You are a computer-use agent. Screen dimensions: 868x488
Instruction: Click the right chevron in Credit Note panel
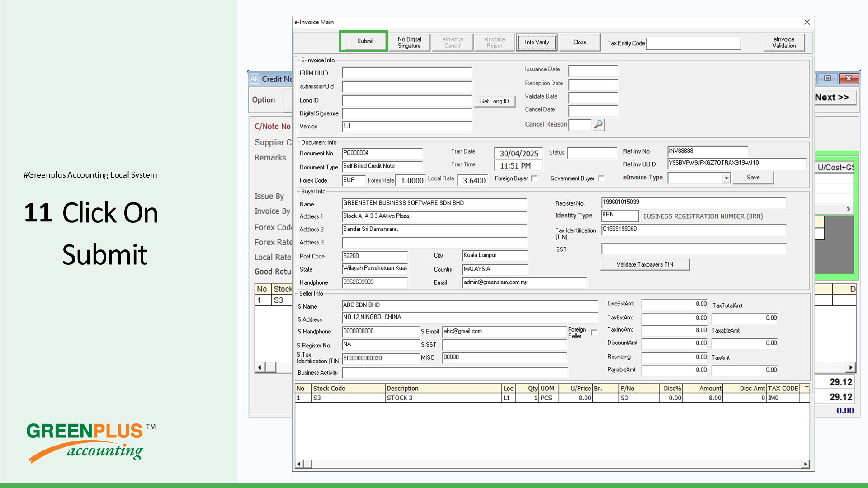tap(848, 209)
